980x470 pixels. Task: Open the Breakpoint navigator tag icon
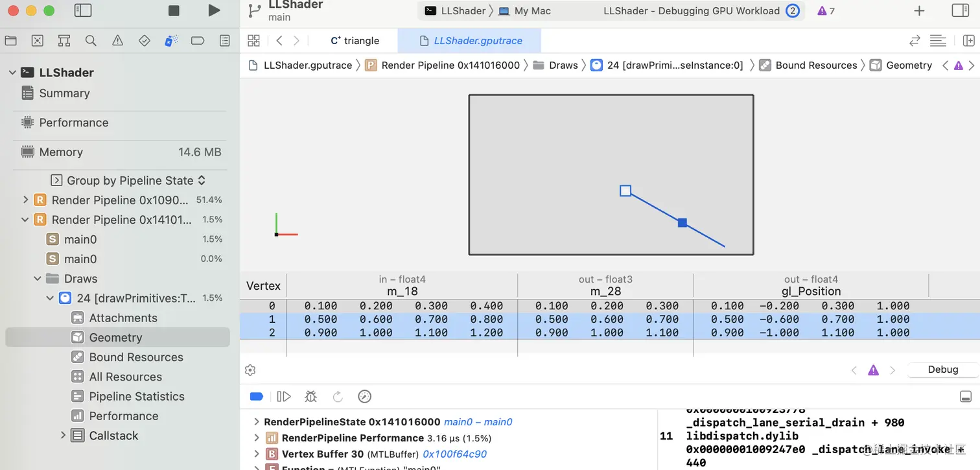(197, 40)
